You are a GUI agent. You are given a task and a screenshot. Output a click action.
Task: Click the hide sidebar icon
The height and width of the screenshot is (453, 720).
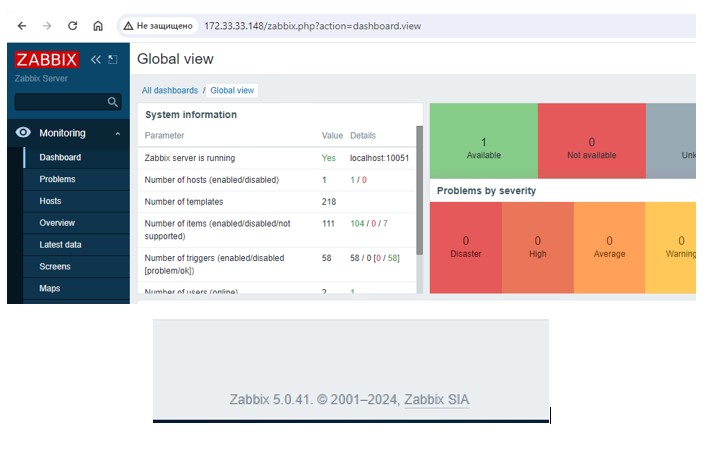point(113,60)
